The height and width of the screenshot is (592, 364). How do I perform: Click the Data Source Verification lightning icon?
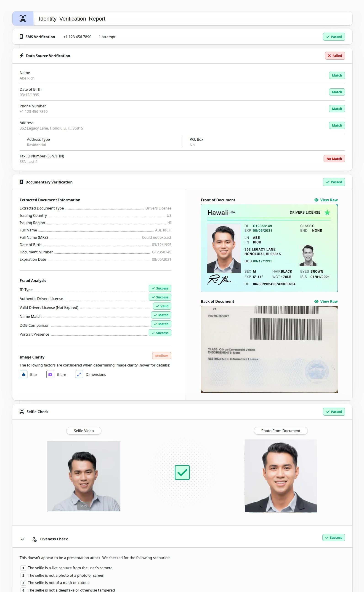pyautogui.click(x=22, y=56)
